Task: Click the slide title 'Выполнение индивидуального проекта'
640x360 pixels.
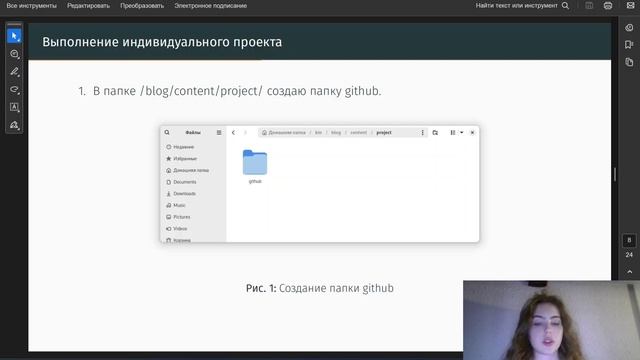Action: 162,42
